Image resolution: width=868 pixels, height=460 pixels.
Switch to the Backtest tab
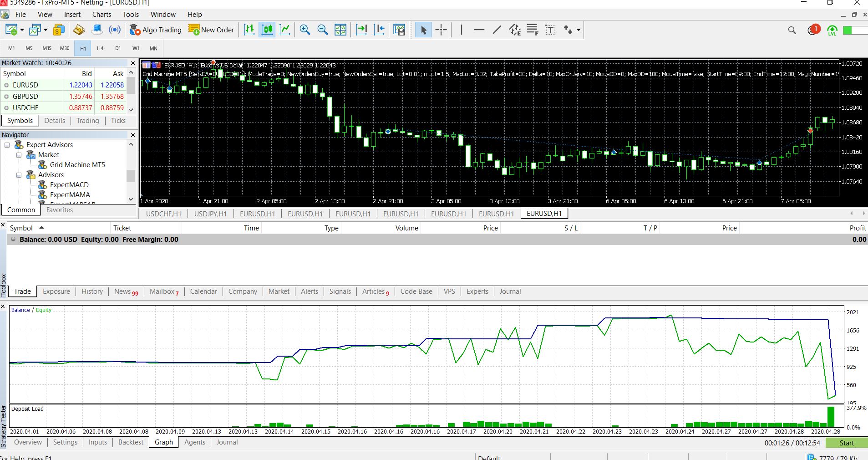[131, 442]
